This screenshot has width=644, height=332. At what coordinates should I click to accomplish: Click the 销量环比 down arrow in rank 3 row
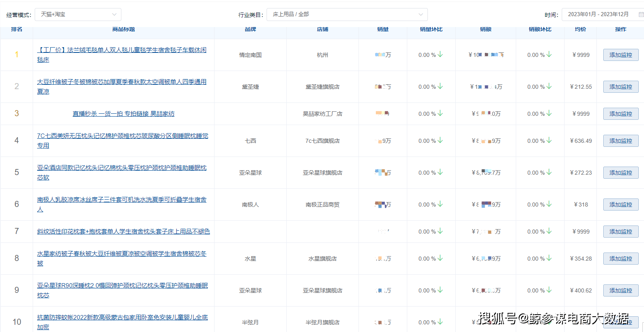(x=440, y=113)
